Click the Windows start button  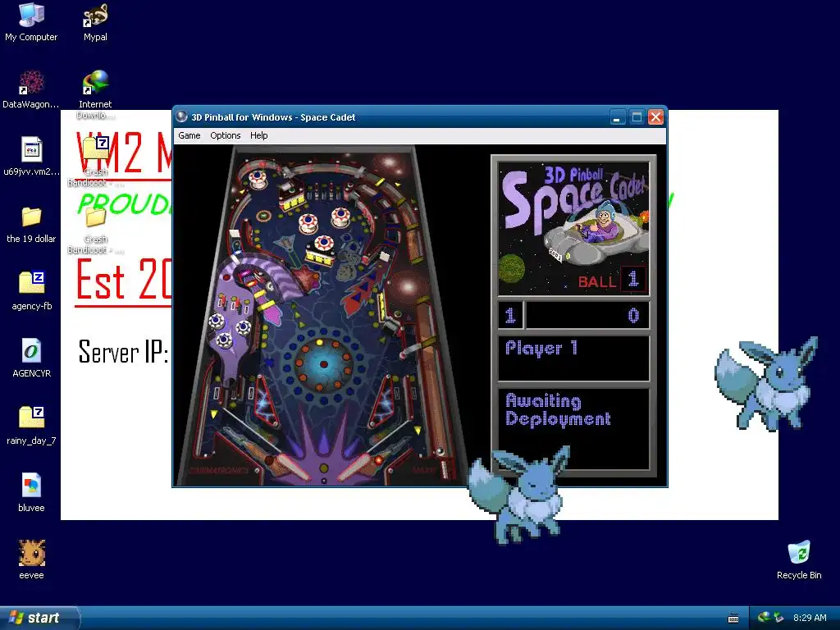click(x=39, y=618)
